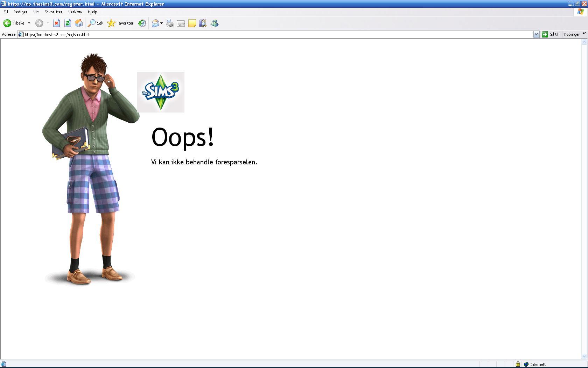Open the Hjelp menu
588x368 pixels.
point(92,12)
